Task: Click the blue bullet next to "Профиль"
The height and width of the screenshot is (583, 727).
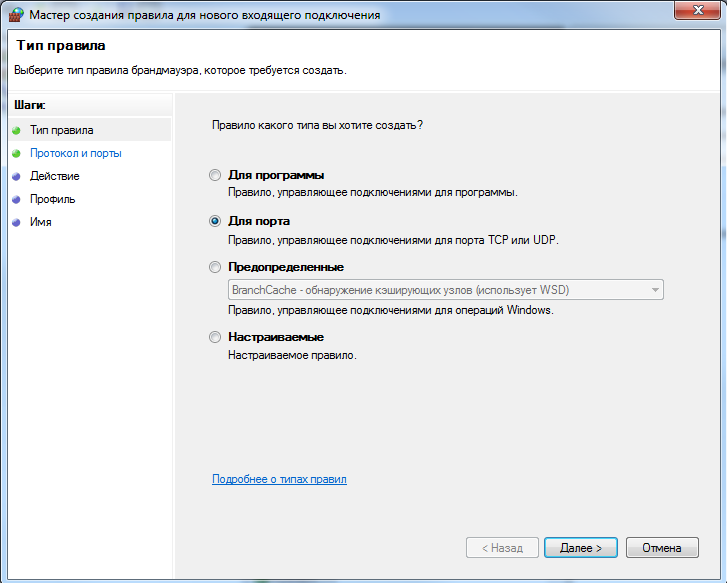Action: pos(16,199)
